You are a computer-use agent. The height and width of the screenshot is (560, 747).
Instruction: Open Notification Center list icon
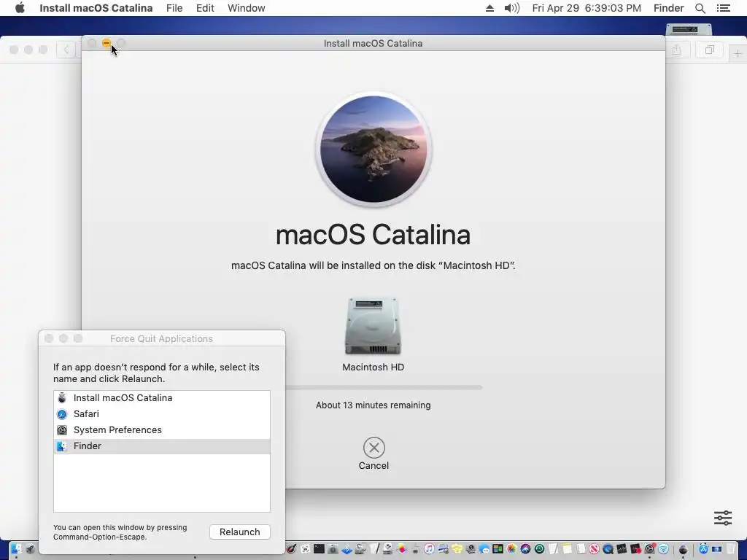click(723, 8)
